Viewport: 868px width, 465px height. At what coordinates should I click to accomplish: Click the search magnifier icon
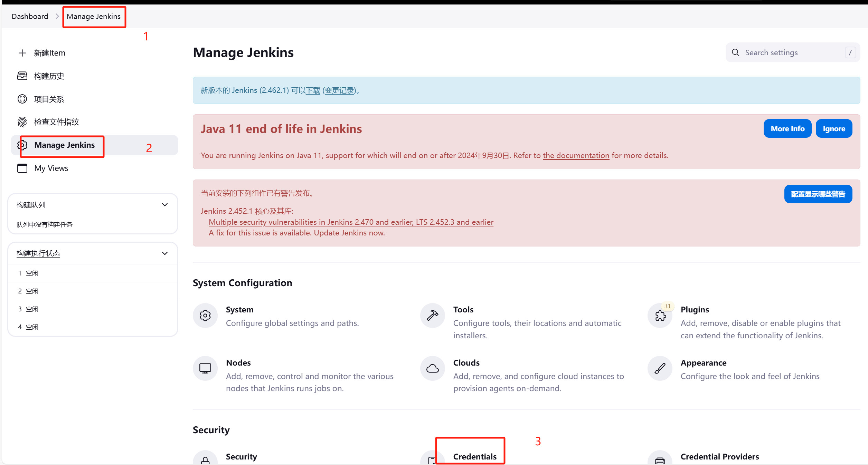736,52
